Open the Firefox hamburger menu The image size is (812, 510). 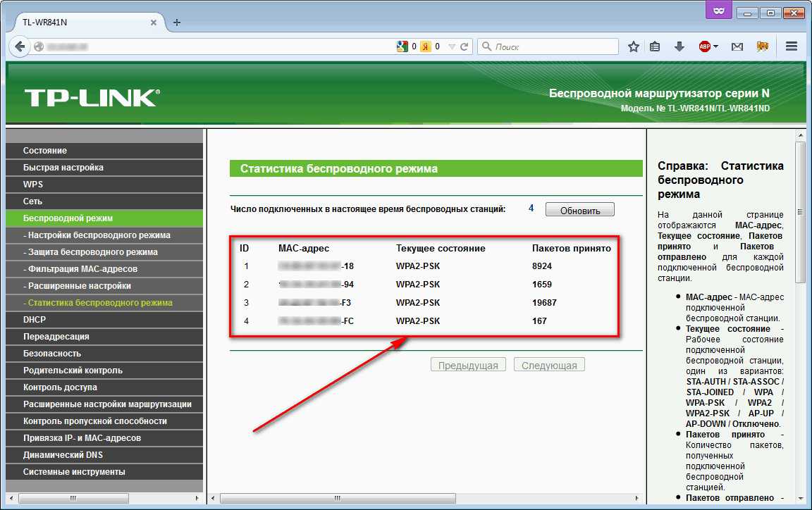791,46
